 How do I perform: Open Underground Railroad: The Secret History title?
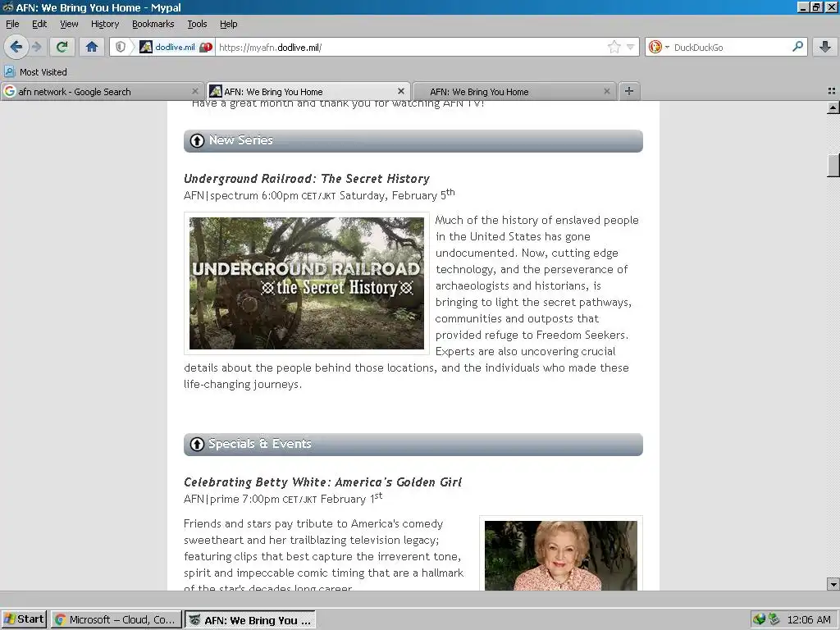(x=307, y=178)
